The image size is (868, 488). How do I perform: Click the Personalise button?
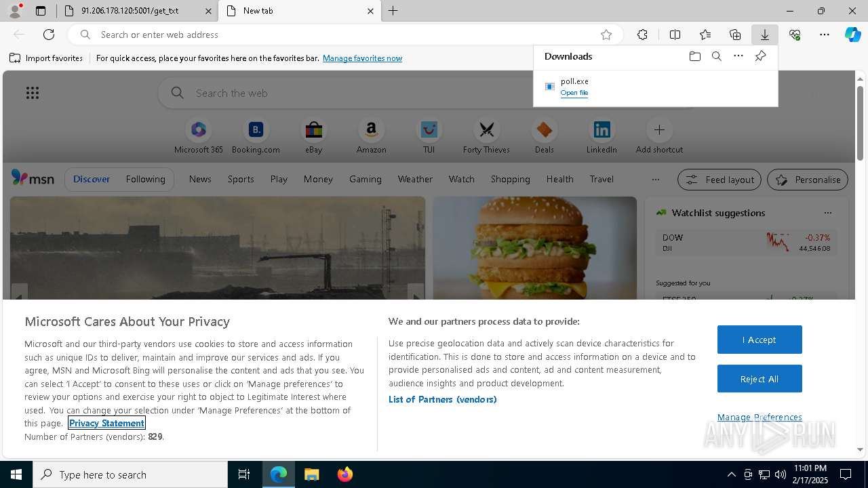point(808,180)
